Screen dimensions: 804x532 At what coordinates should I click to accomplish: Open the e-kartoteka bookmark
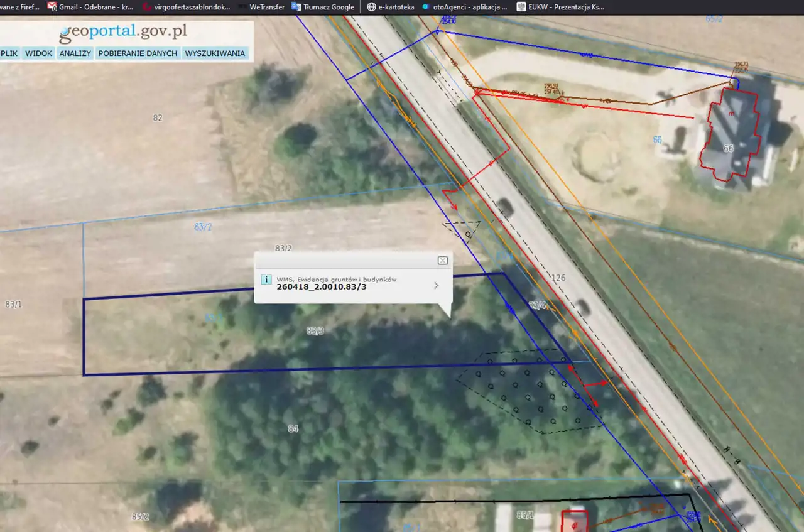[390, 7]
